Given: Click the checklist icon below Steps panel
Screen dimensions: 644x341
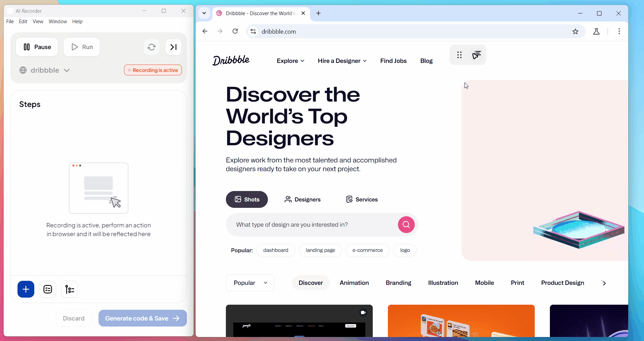Looking at the screenshot, I should [48, 289].
